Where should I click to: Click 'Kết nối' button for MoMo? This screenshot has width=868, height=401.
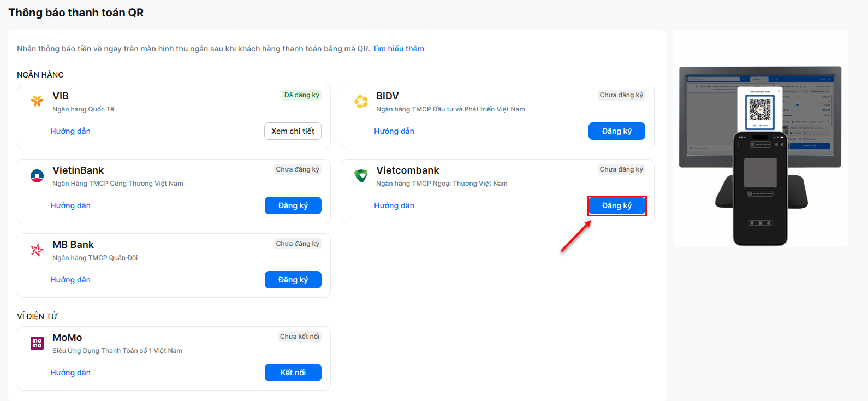(x=293, y=373)
